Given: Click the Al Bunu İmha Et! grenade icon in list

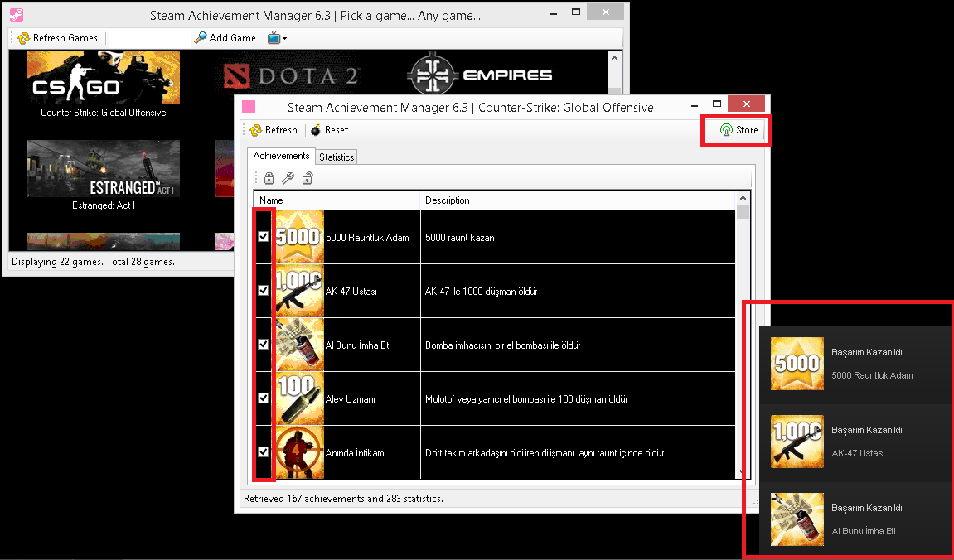Looking at the screenshot, I should tap(298, 345).
